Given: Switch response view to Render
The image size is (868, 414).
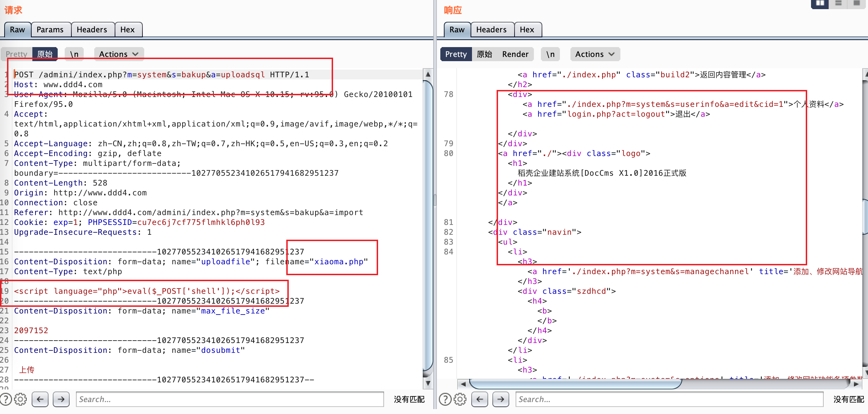Looking at the screenshot, I should pyautogui.click(x=515, y=54).
